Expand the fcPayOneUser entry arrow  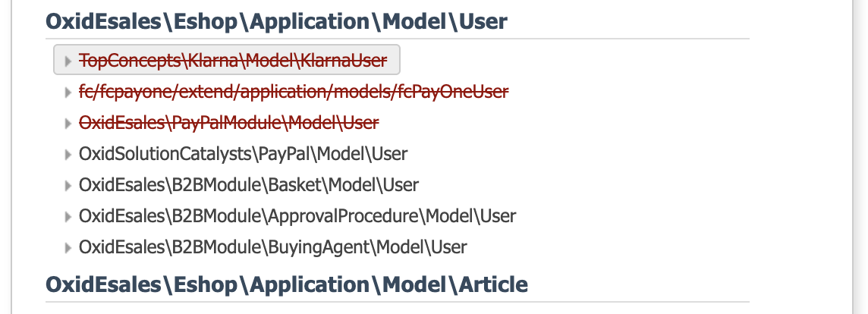click(x=69, y=92)
